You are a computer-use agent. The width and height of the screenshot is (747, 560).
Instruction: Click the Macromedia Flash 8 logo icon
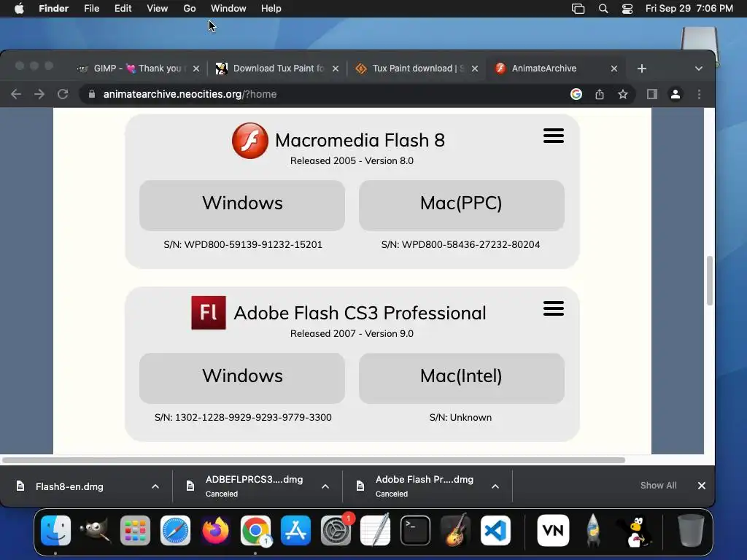[250, 141]
